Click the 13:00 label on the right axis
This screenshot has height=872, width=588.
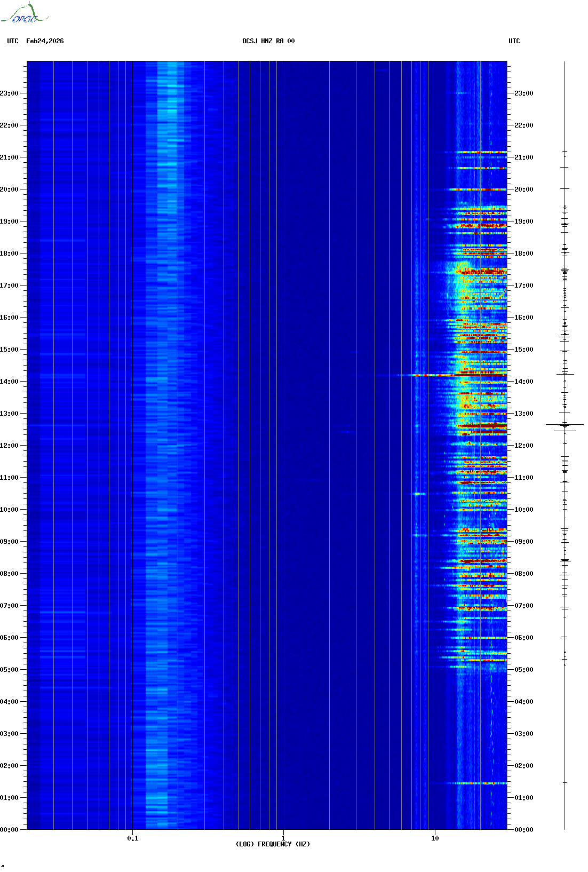coord(524,414)
